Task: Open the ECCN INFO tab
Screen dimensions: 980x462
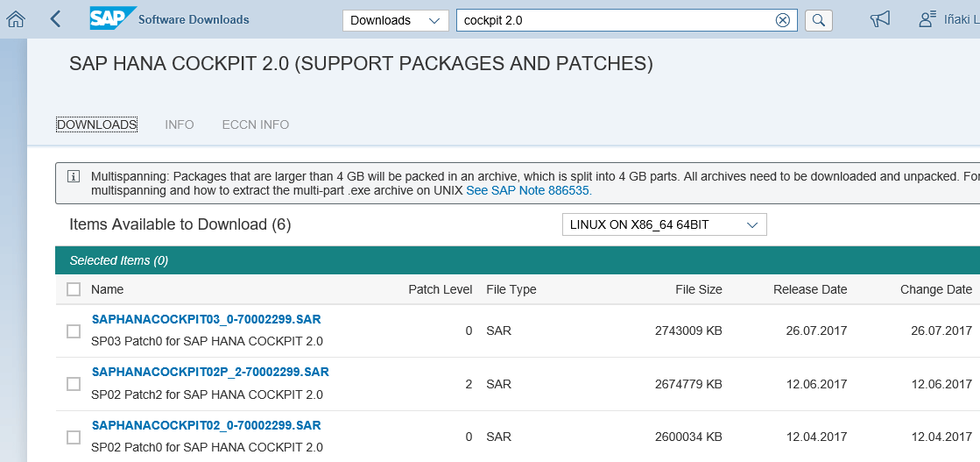Action: (256, 124)
